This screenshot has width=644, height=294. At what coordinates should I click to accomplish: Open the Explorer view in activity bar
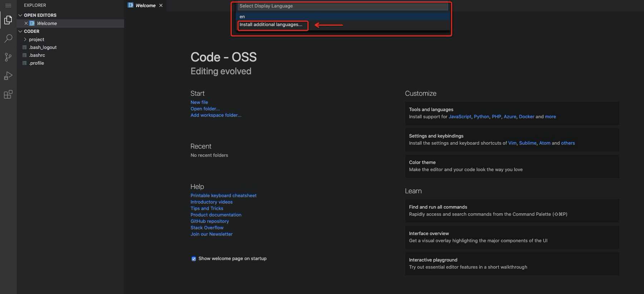(8, 20)
